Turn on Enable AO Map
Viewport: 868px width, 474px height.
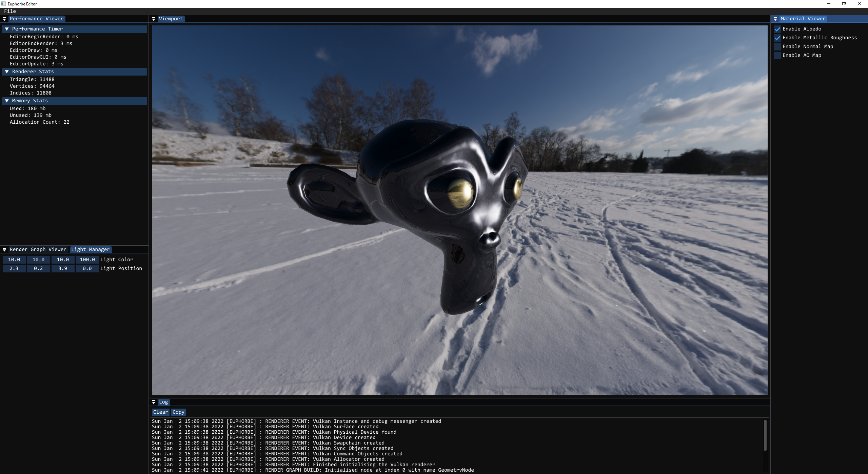coord(777,56)
